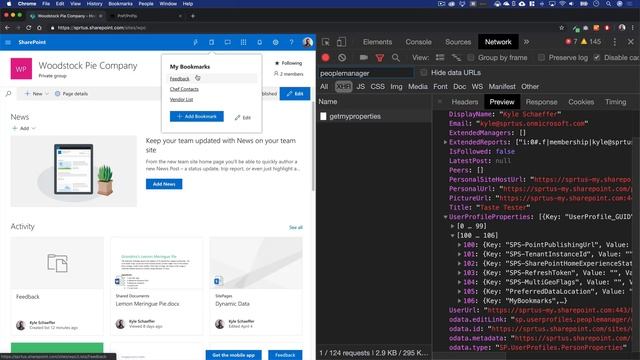Collapse the [100 … 106] range
The width and height of the screenshot is (640, 360).
453,236
